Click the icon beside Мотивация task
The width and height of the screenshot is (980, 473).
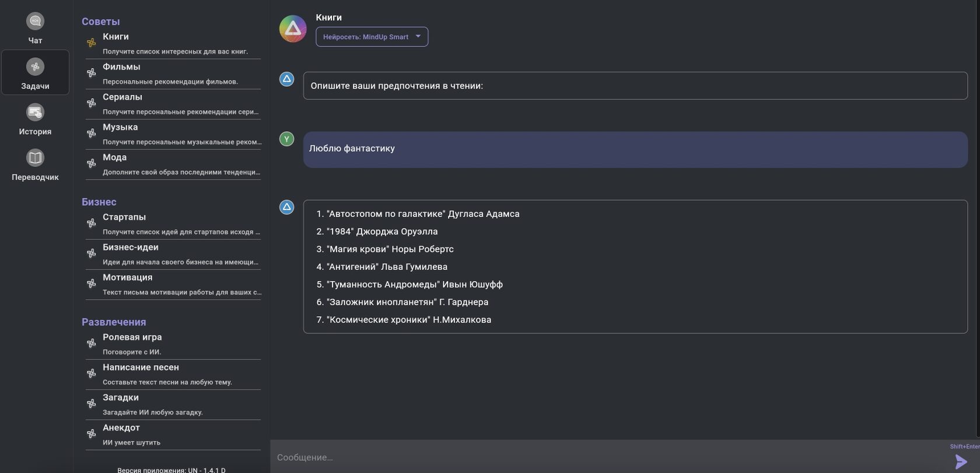click(x=92, y=284)
